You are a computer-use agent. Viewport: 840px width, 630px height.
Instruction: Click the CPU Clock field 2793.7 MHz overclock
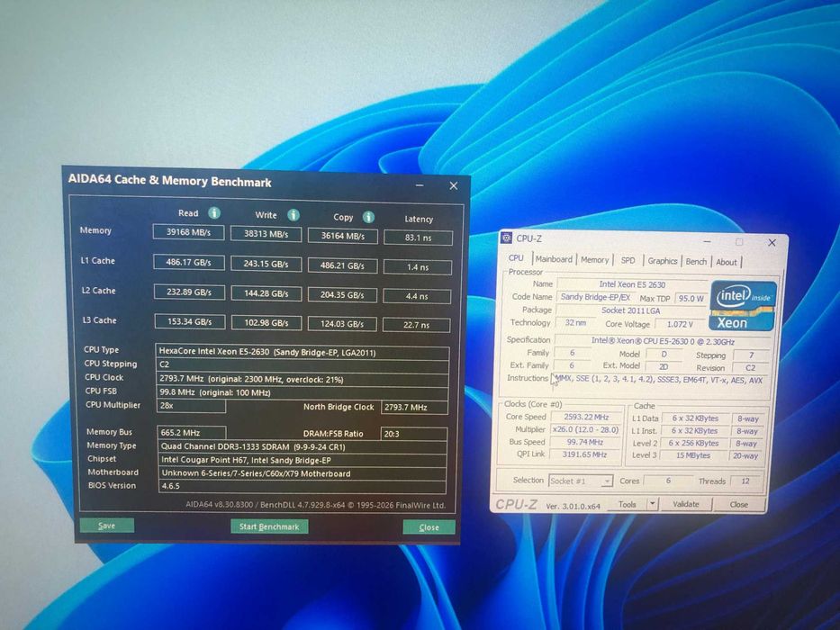303,379
